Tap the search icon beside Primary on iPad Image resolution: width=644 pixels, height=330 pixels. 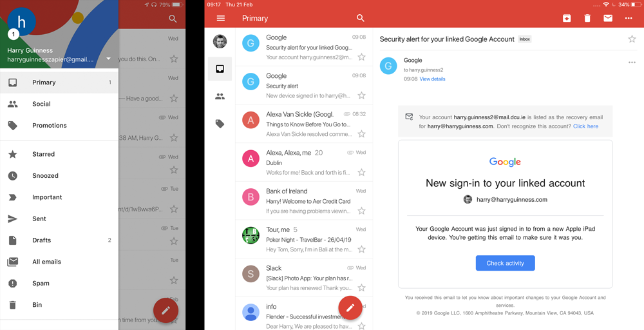(x=360, y=18)
